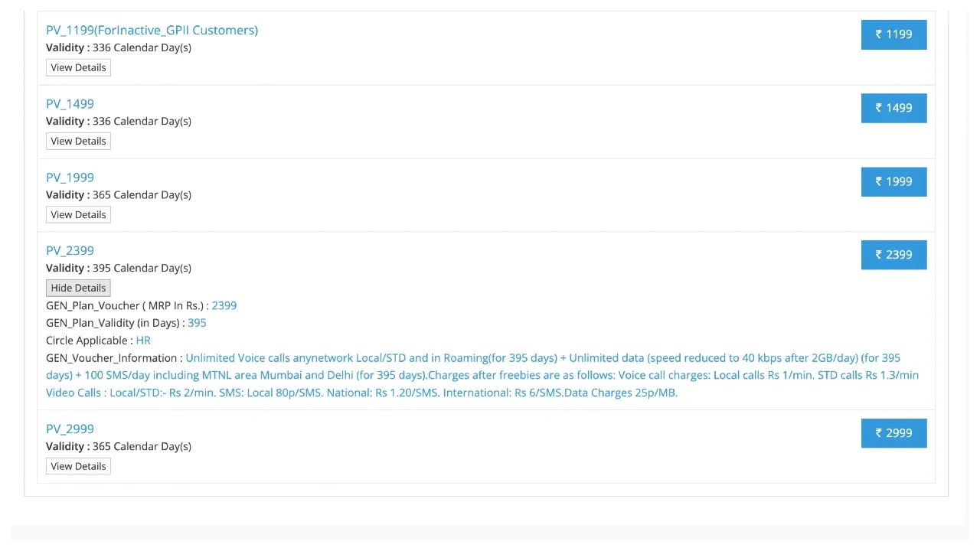This screenshot has height=551, width=980.
Task: Click the 395 validity days value
Action: click(x=197, y=323)
